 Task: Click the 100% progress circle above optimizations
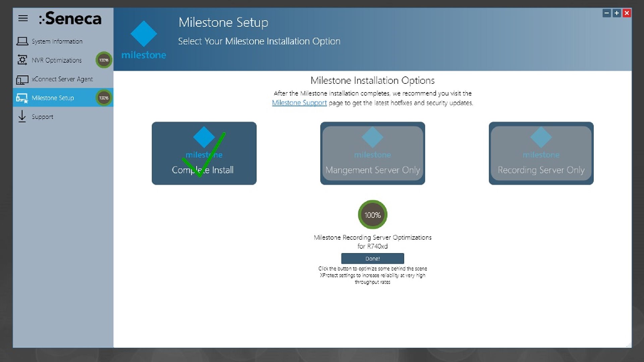(x=372, y=215)
